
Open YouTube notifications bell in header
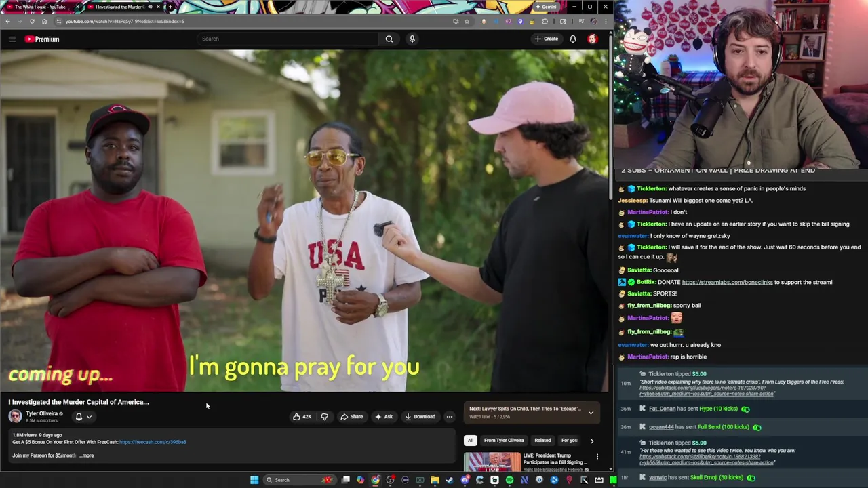[573, 39]
